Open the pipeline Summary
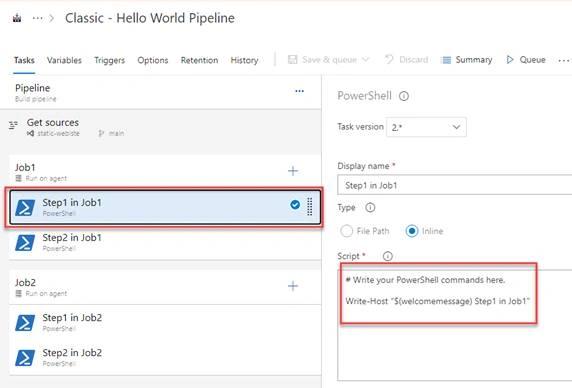572x388 pixels. tap(467, 59)
